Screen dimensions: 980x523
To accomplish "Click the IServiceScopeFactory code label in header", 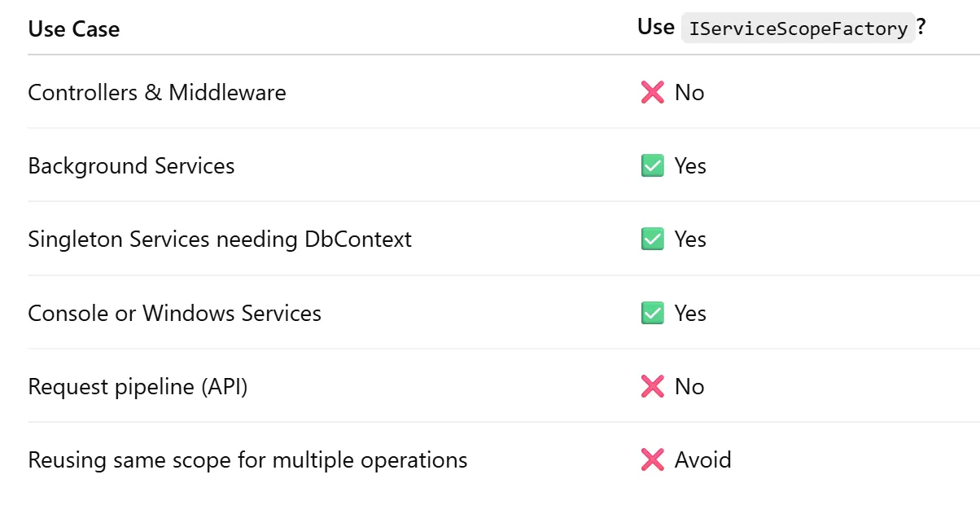I will (798, 29).
